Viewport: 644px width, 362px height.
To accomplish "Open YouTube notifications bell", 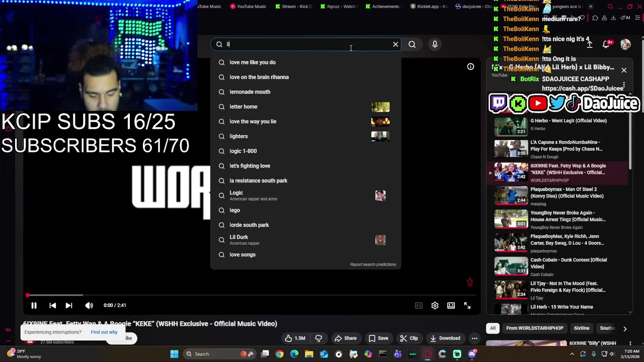I will pos(607,44).
